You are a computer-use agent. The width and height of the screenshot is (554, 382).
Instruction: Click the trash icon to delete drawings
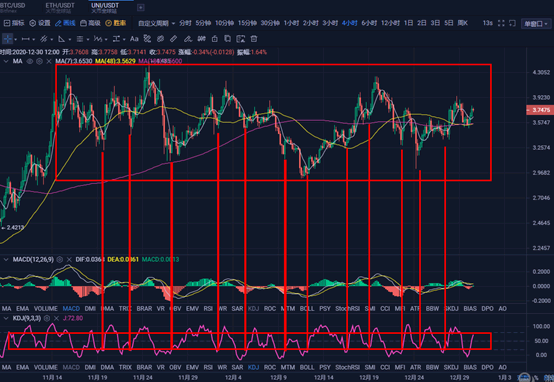pyautogui.click(x=254, y=39)
